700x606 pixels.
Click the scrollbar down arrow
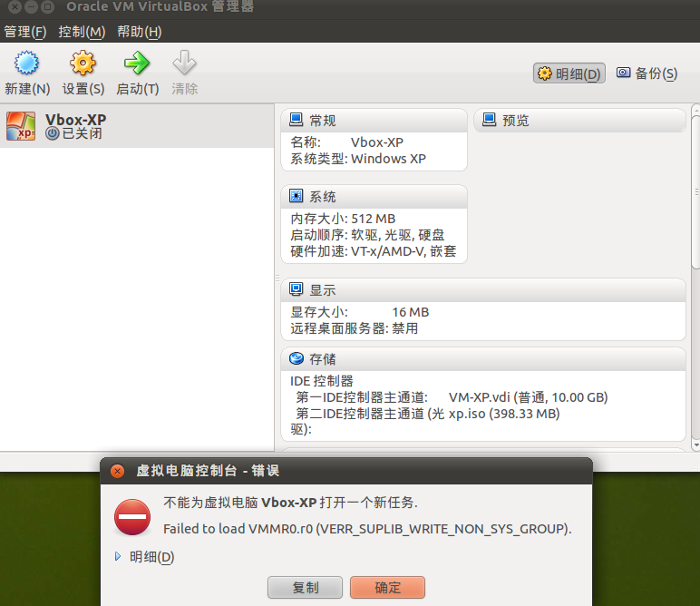point(695,445)
